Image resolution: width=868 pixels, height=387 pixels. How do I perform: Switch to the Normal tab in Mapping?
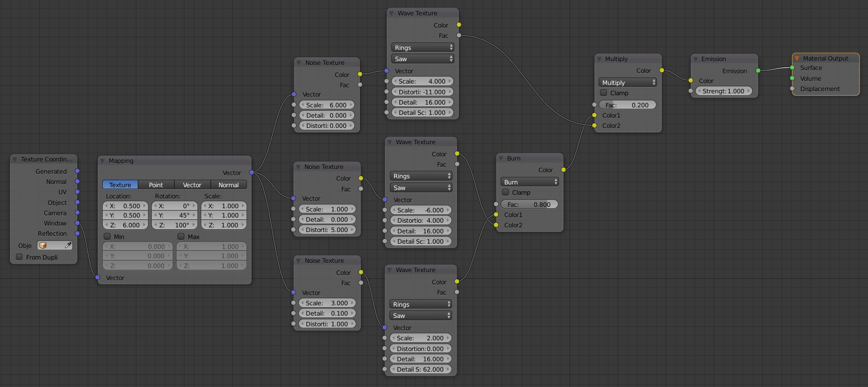229,185
